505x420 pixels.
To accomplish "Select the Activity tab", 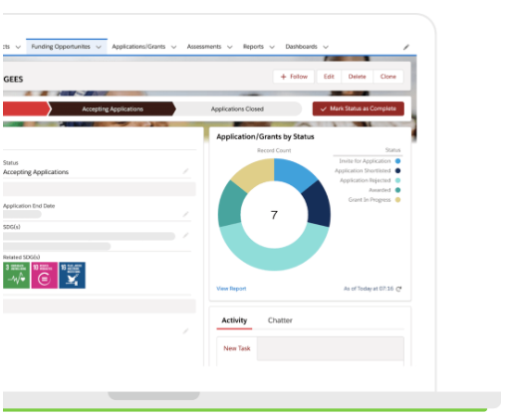I will tap(234, 320).
